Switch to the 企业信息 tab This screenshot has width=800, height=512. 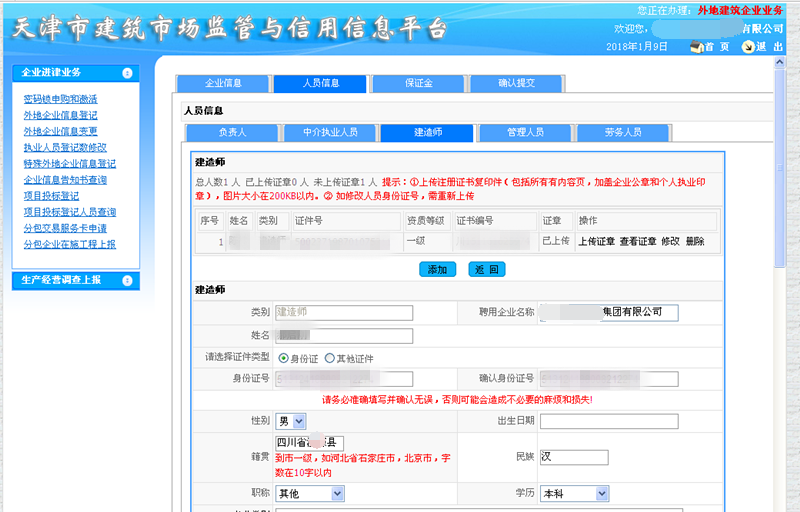(223, 83)
